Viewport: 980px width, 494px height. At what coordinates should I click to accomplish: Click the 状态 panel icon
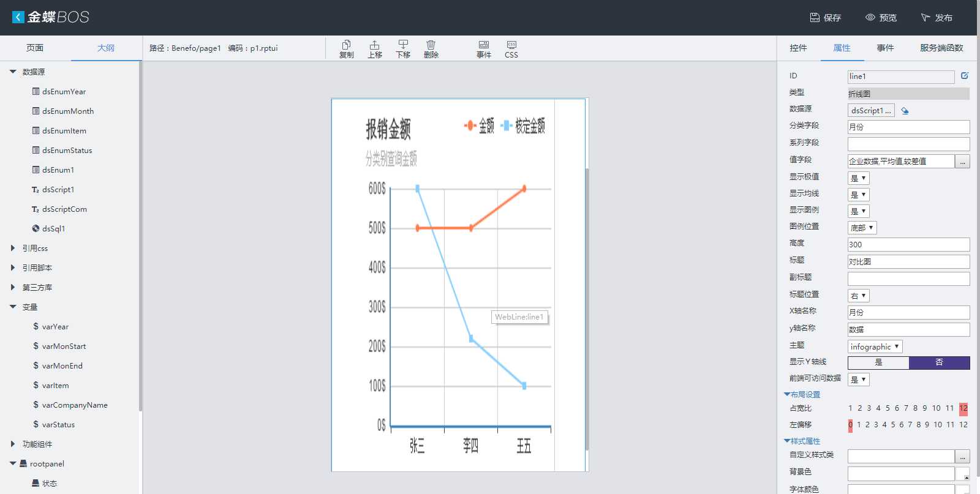click(x=36, y=483)
